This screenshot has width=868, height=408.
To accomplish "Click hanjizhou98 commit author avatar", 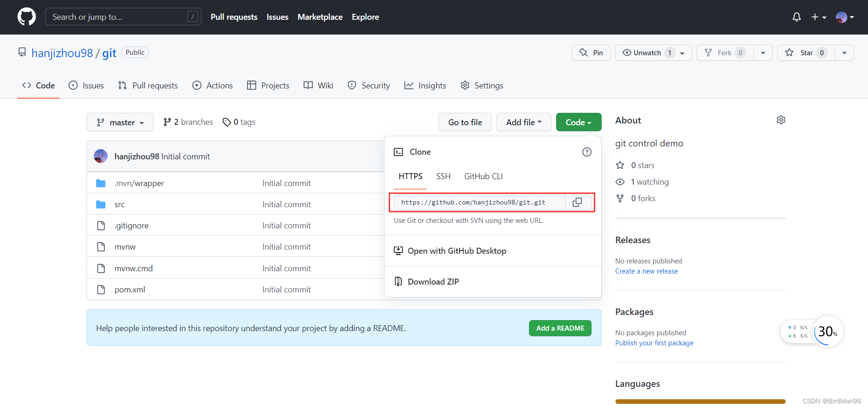I will (101, 156).
